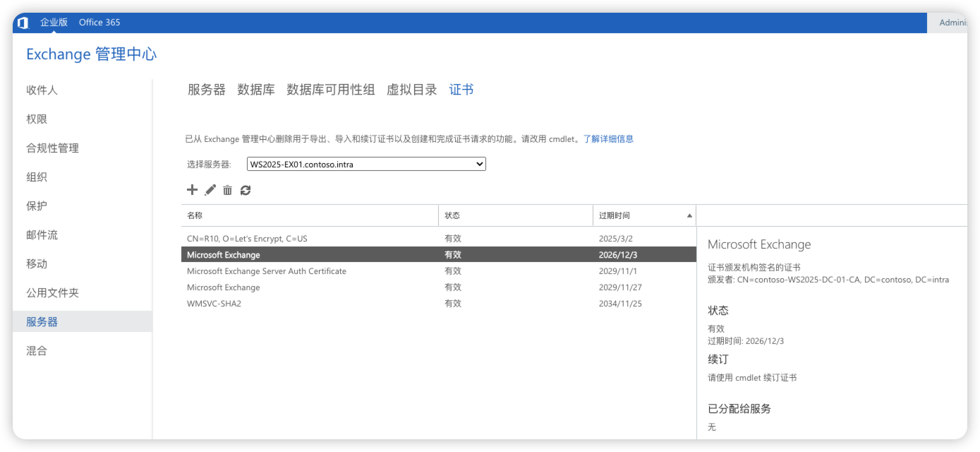
Task: Select the WMSVC-SHA2 certificate row
Action: click(210, 304)
